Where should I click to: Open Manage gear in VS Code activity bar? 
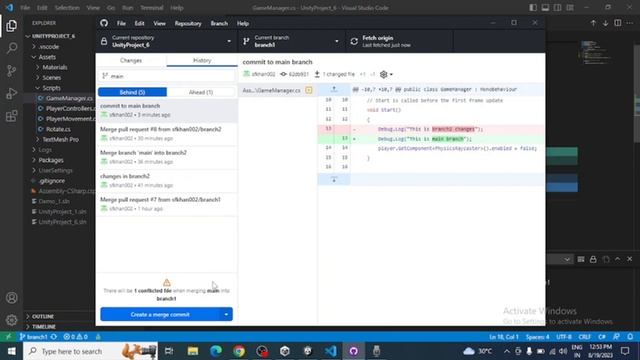click(x=11, y=320)
